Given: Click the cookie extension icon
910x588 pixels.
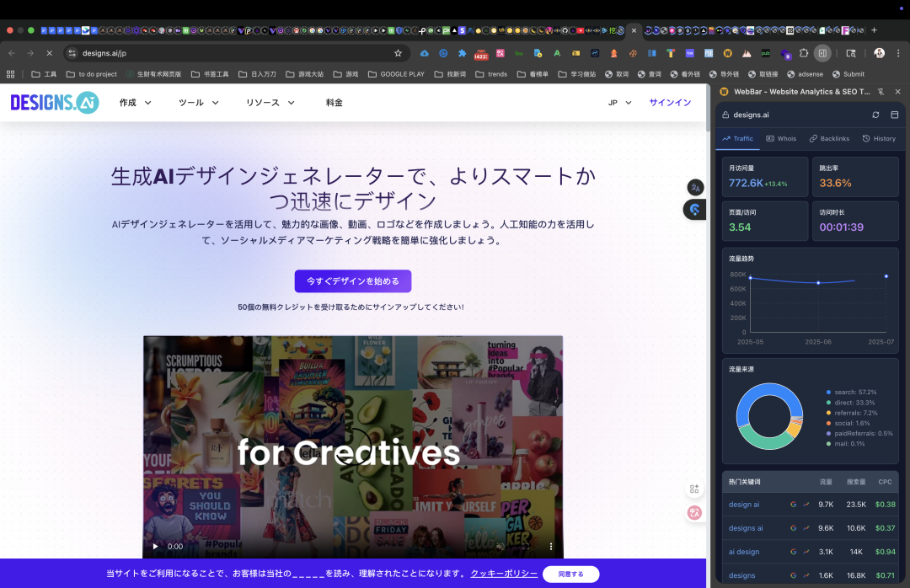Looking at the screenshot, I should pyautogui.click(x=633, y=53).
